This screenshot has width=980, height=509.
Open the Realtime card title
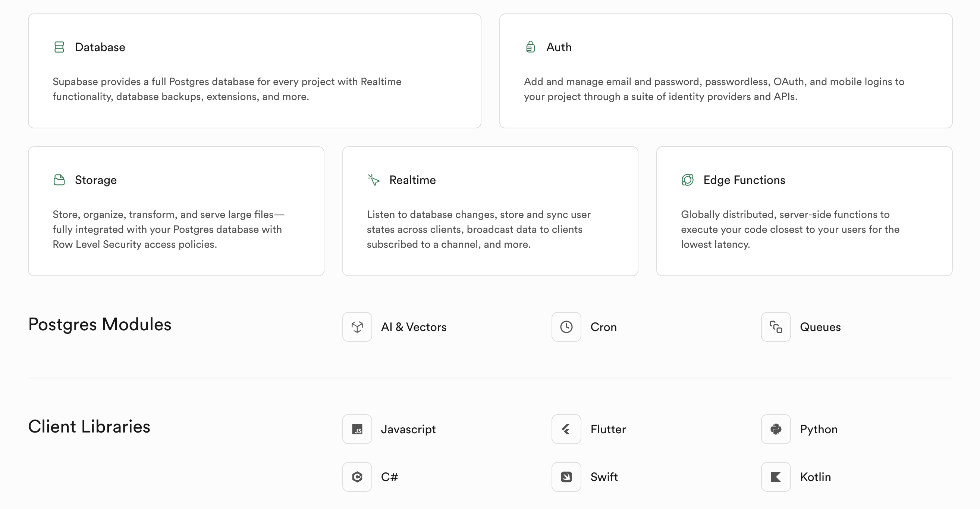pos(412,180)
